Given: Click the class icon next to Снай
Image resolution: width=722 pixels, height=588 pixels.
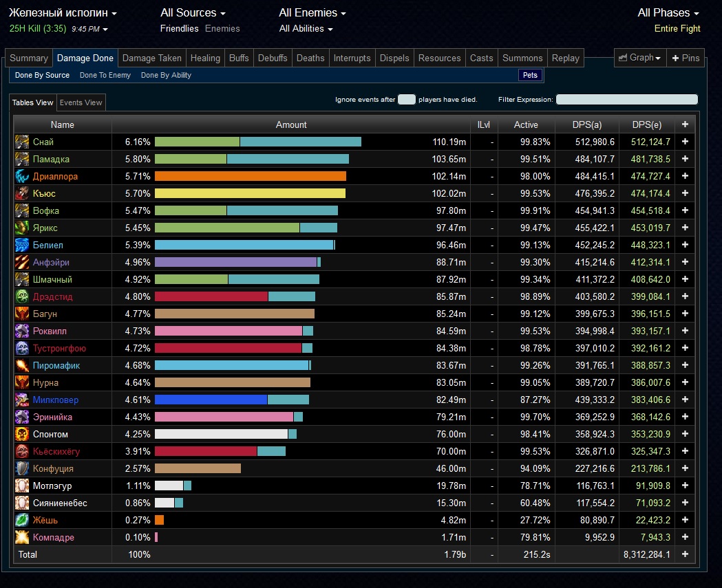Looking at the screenshot, I should point(22,142).
